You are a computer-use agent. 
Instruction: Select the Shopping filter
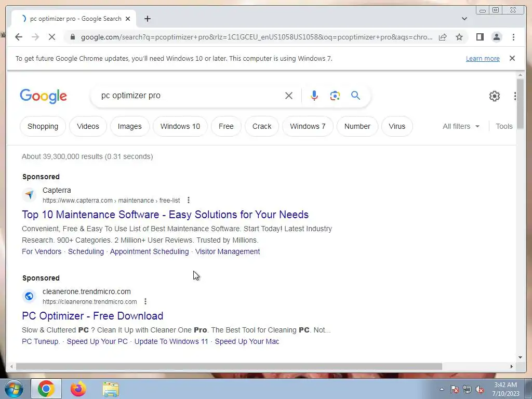pyautogui.click(x=43, y=126)
